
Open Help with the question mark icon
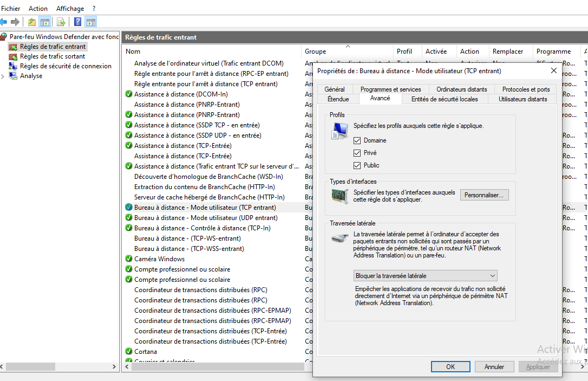click(77, 22)
